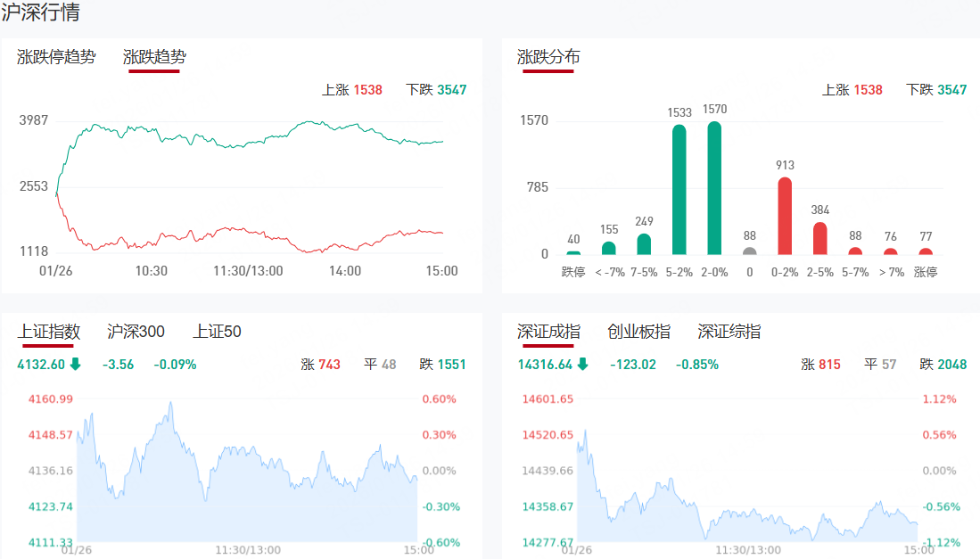980x559 pixels.
Task: Click 平 57 in Shenzhen index panel
Action: 880,364
